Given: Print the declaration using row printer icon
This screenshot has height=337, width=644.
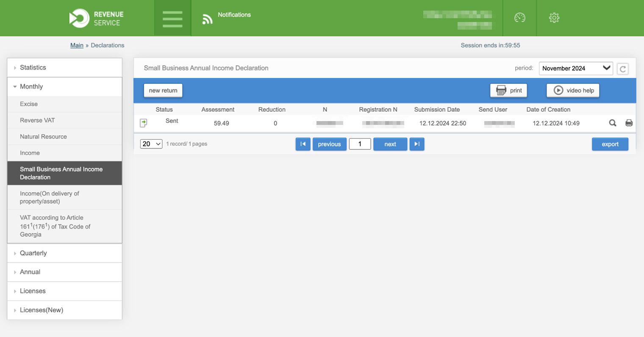Looking at the screenshot, I should click(629, 123).
